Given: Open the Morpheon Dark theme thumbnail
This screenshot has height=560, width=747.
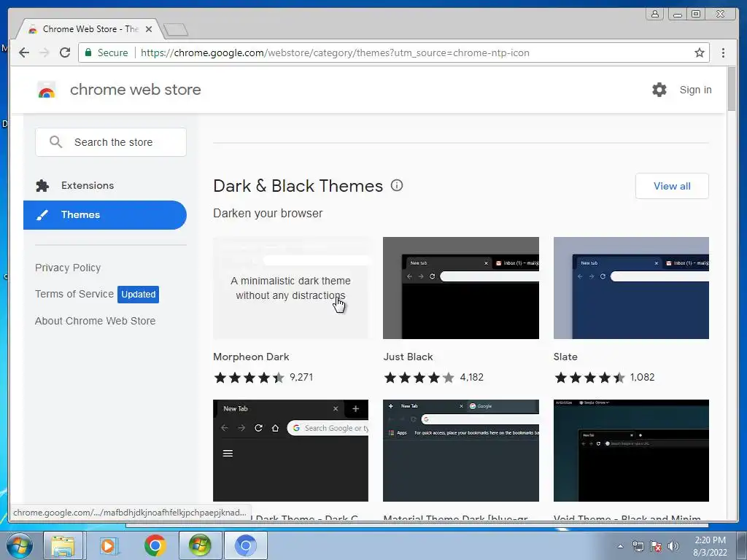Looking at the screenshot, I should coord(290,288).
